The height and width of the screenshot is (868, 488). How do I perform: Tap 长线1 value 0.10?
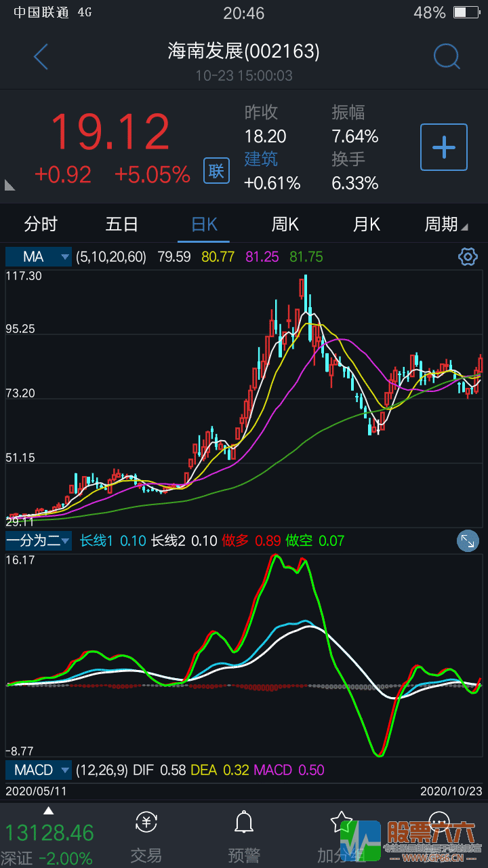coord(133,540)
